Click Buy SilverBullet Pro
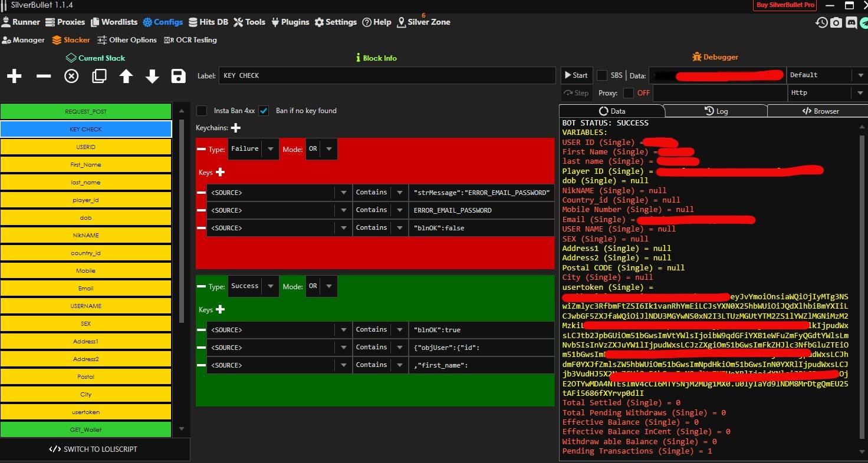This screenshot has width=868, height=463. click(x=785, y=5)
